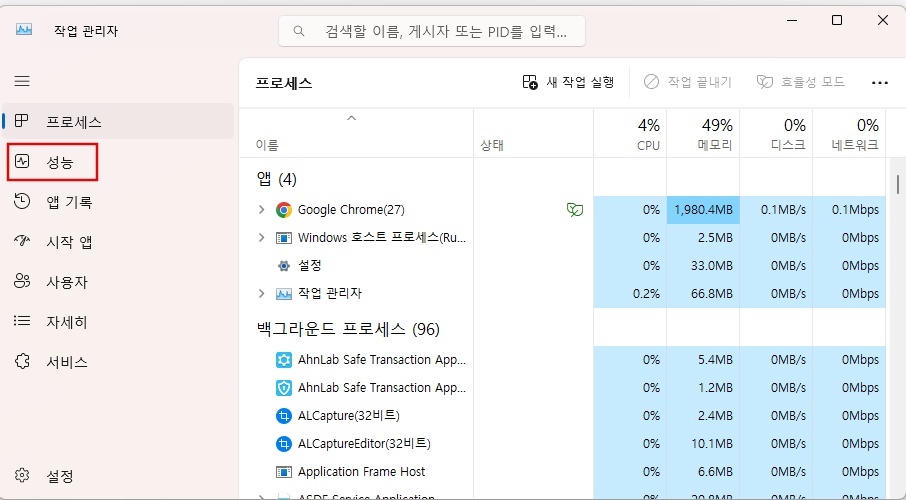The width and height of the screenshot is (906, 500).
Task: Expand the Google Chrome(27) process group
Action: [x=261, y=210]
